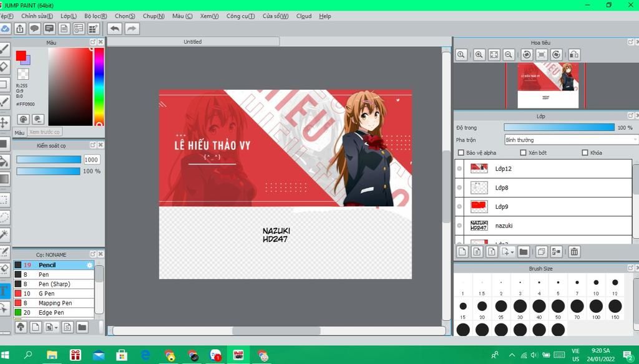Open Microsoft Edge from the taskbar
This screenshot has width=639, height=364.
tap(145, 355)
